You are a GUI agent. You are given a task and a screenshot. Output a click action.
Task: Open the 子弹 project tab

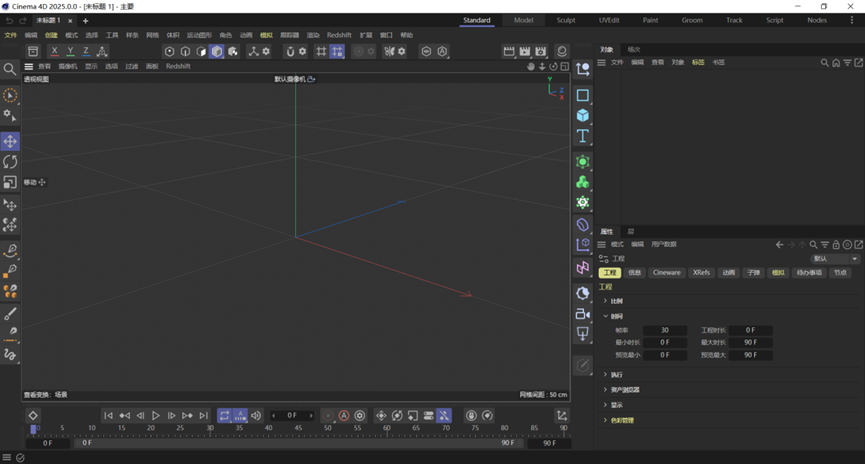(753, 273)
